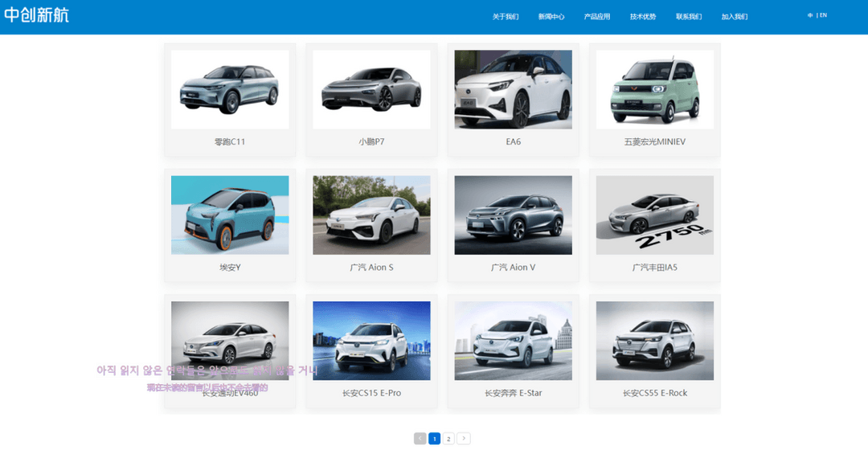
Task: Open the 技术优势 menu item
Action: [643, 17]
